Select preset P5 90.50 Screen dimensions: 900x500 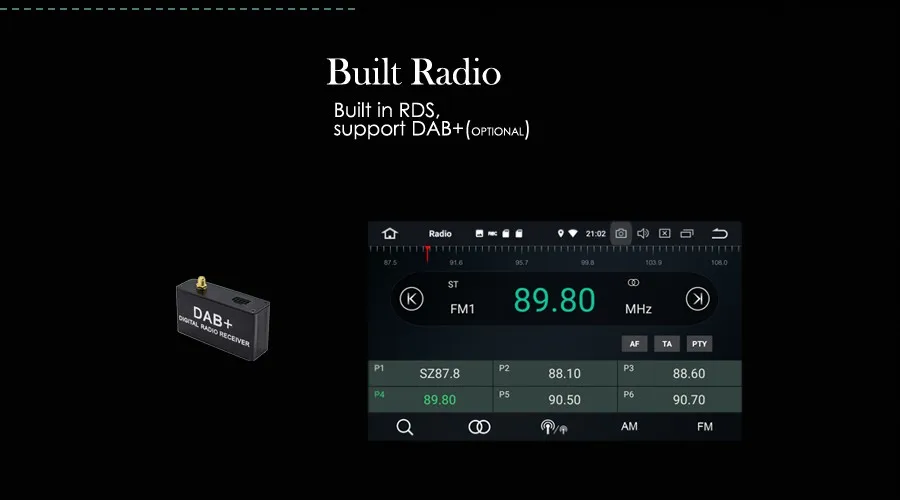point(555,400)
